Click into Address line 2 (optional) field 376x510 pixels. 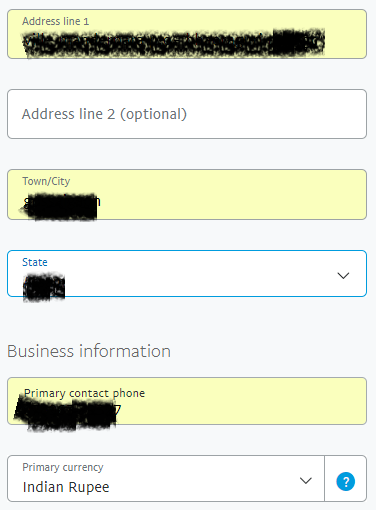[187, 114]
